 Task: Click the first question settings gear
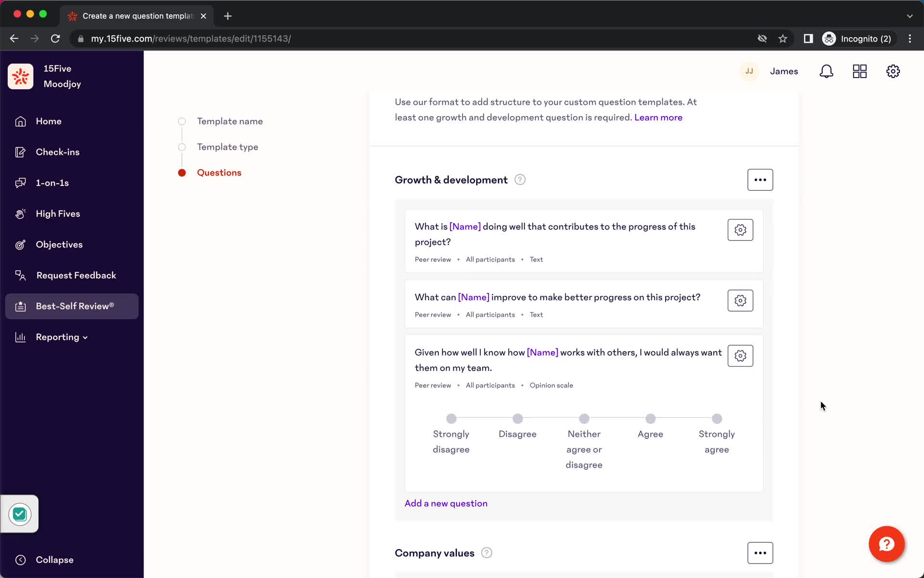coord(740,230)
